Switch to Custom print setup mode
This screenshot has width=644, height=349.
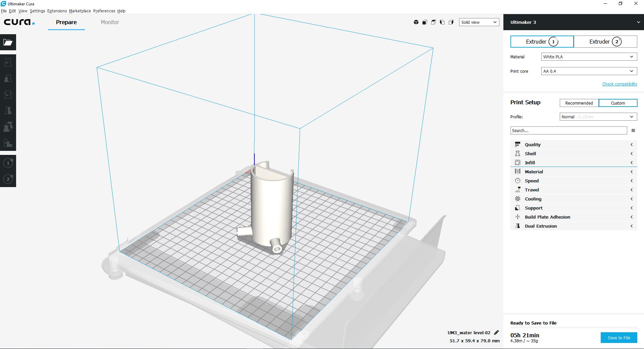(x=618, y=103)
